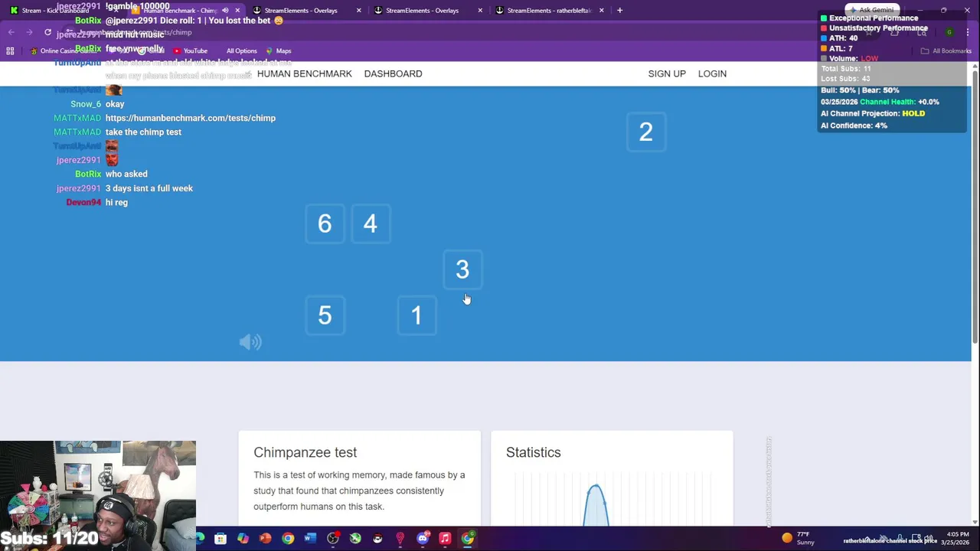Click chat message '3 days isnt a full week'
This screenshot has width=980, height=551.
coord(149,188)
